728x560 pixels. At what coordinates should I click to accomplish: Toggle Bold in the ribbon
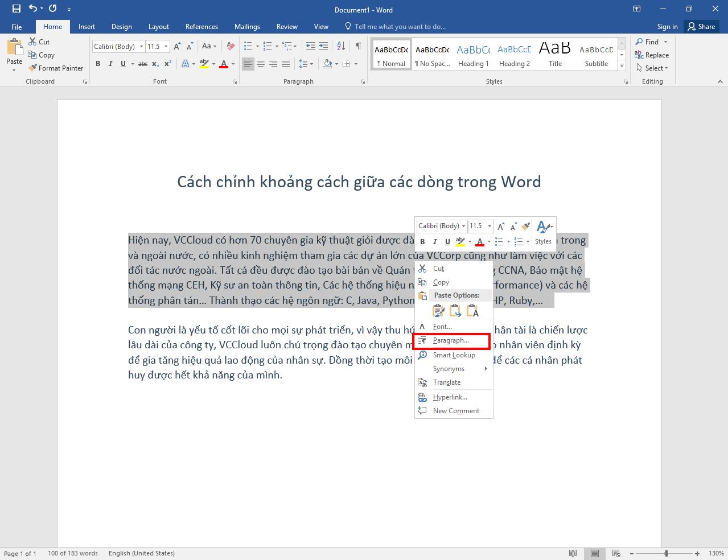tap(98, 64)
